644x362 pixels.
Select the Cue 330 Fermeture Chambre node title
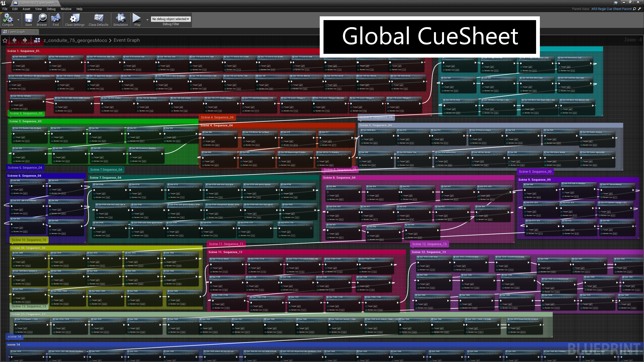tap(144, 148)
